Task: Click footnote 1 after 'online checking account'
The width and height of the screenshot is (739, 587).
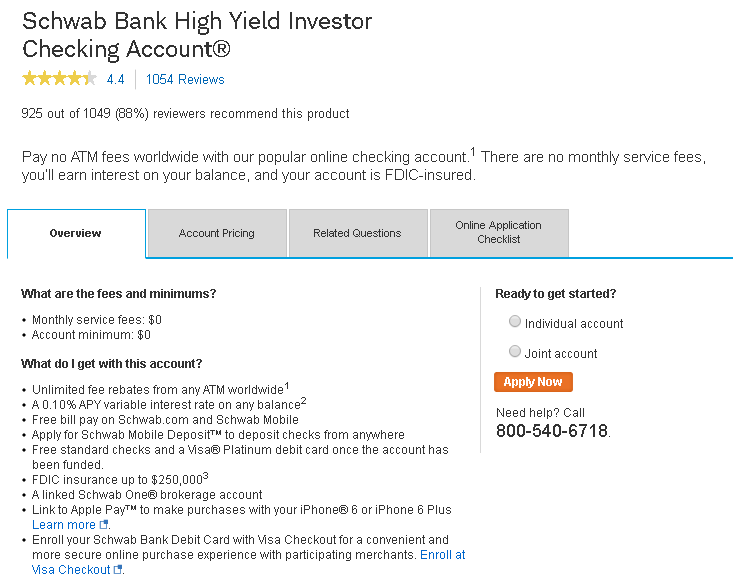Action: click(x=473, y=152)
